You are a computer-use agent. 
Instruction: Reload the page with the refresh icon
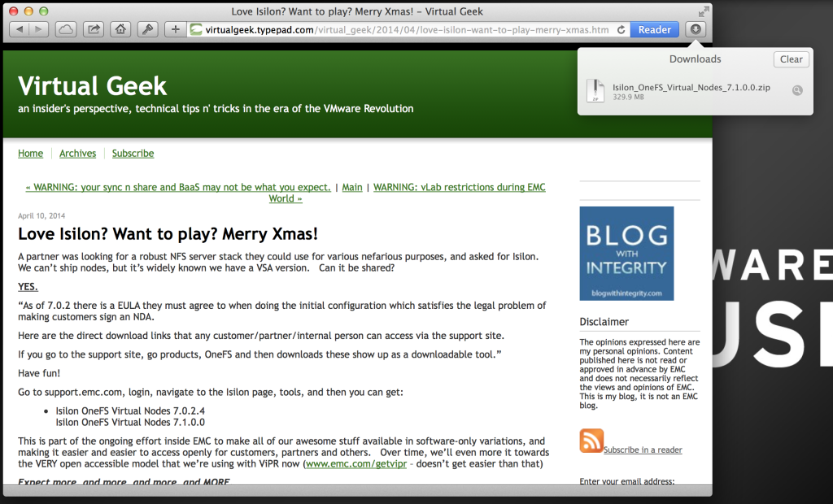[x=621, y=30]
